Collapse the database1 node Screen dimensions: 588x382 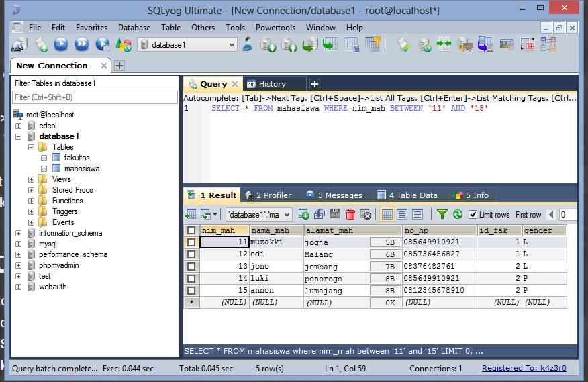[x=18, y=136]
